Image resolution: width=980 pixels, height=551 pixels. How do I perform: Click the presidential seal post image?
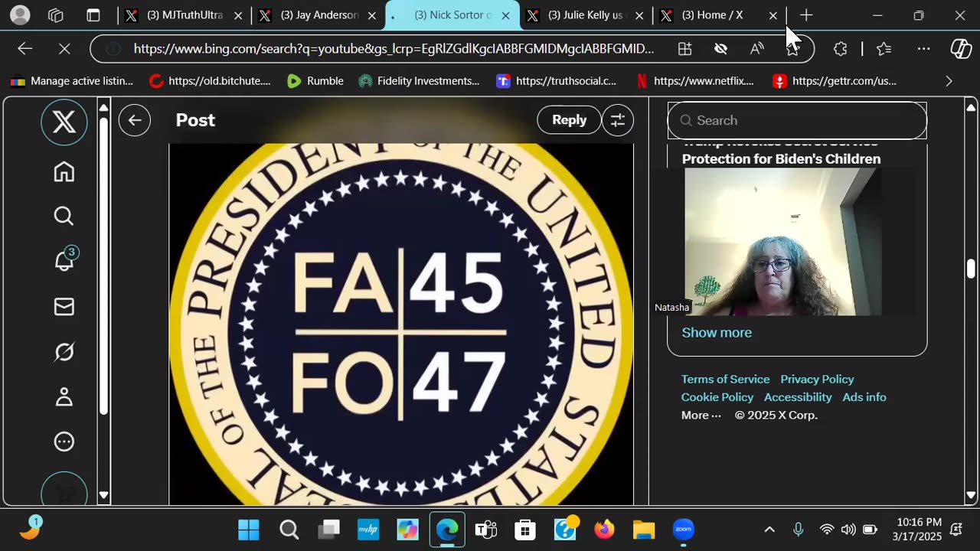[x=401, y=324]
